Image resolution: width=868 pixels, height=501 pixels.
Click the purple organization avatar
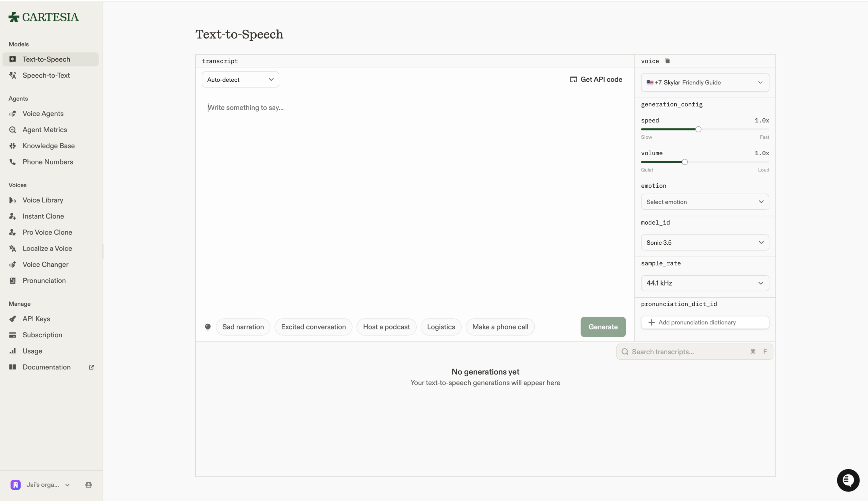[16, 485]
